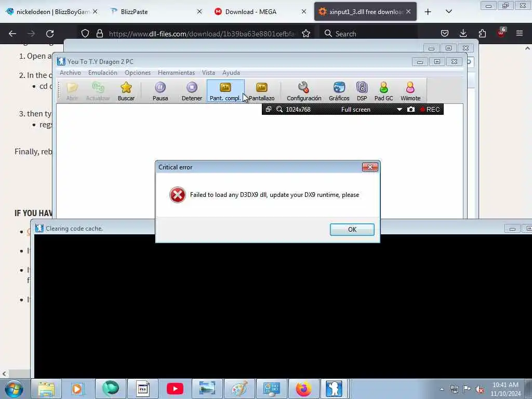Open the Firefox hamburger menu
This screenshot has width=532, height=399.
pos(520,34)
